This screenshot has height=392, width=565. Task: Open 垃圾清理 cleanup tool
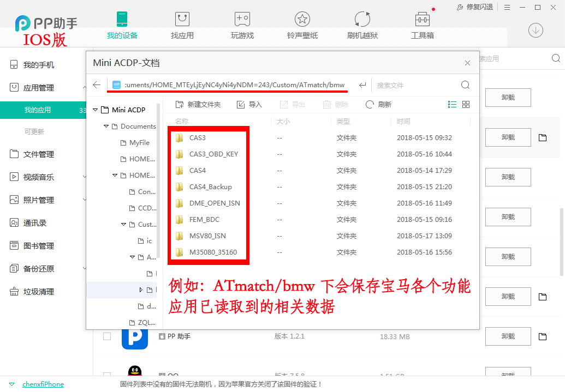[x=39, y=292]
